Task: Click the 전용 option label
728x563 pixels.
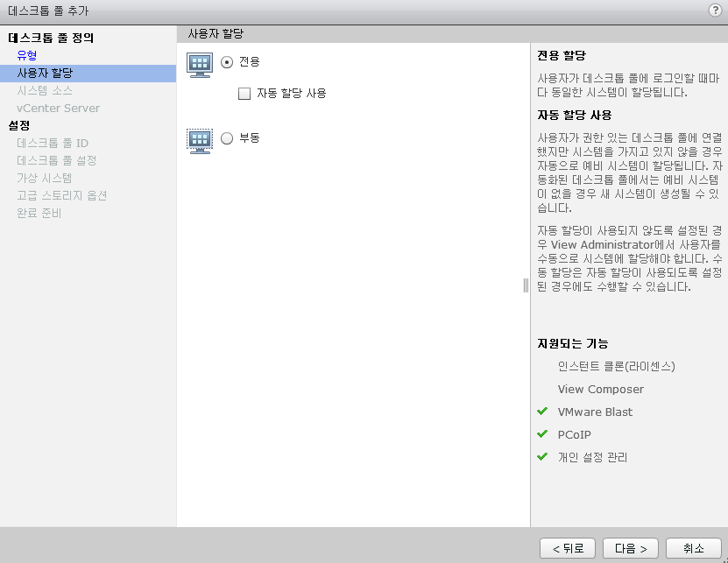Action: [x=250, y=62]
